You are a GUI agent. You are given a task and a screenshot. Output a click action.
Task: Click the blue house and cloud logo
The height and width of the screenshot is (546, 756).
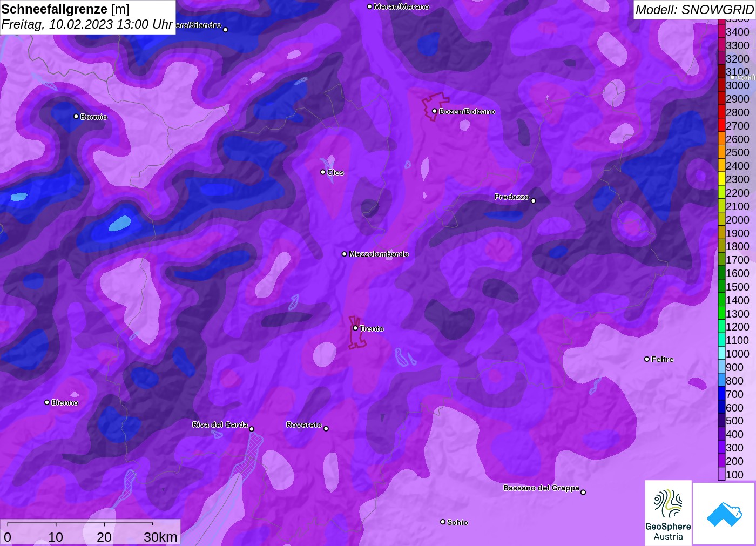point(724,514)
